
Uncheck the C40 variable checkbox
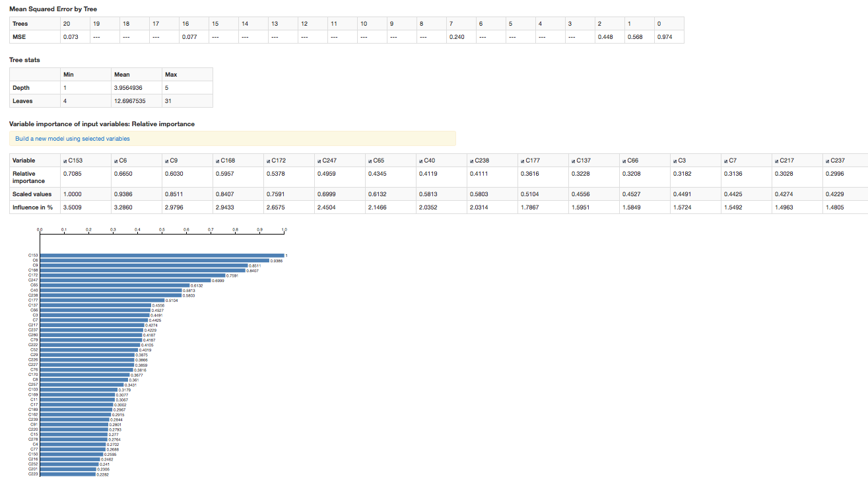pyautogui.click(x=420, y=161)
